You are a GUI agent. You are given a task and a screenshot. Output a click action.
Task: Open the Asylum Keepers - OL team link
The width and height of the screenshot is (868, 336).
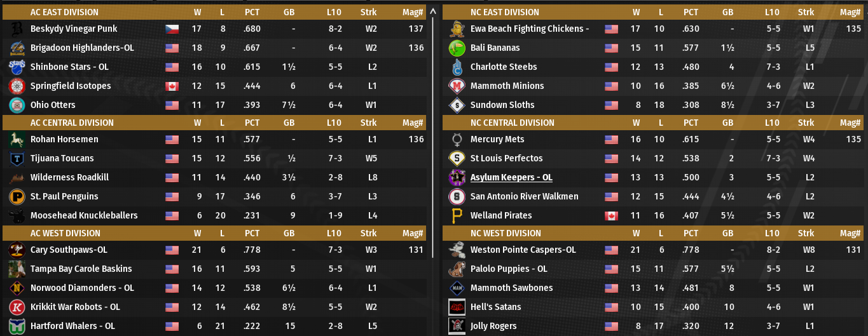tap(511, 177)
